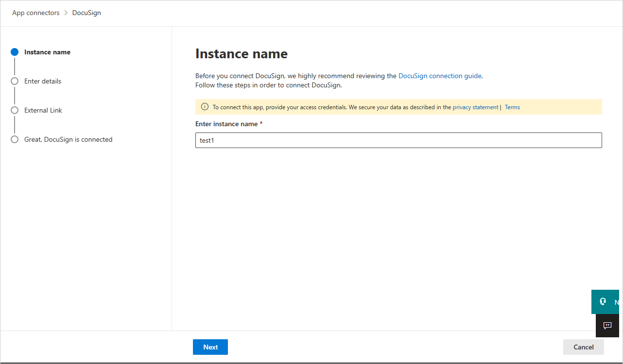
Task: Click the DocuSign connected step circle
Action: pyautogui.click(x=15, y=139)
